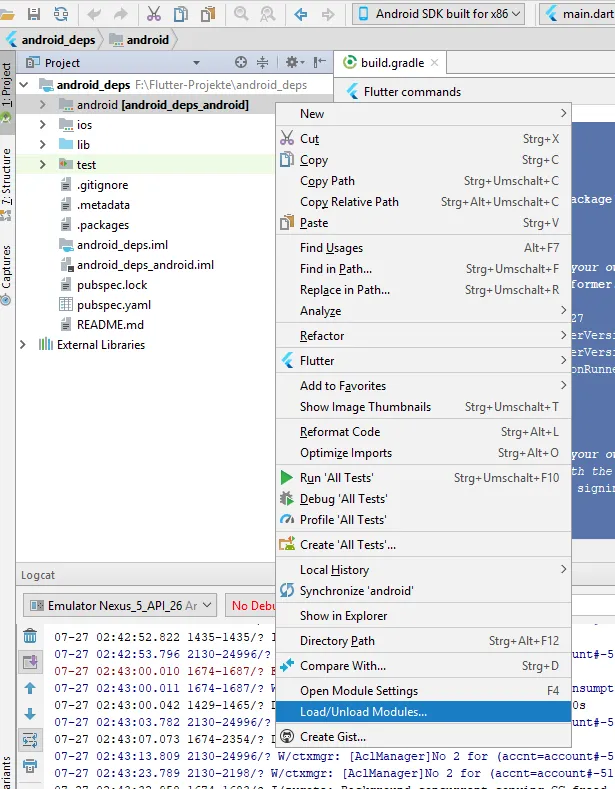Viewport: 615px width, 789px height.
Task: Click the logcat down arrow icon
Action: [30, 714]
